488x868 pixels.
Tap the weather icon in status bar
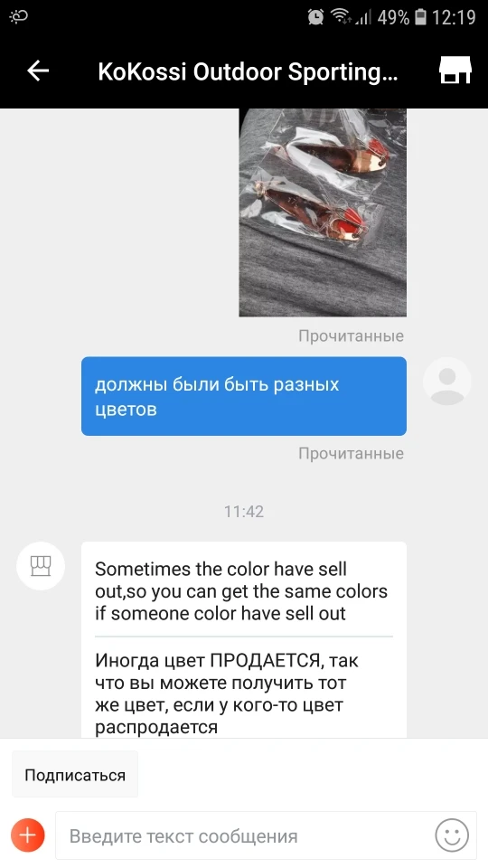19,16
